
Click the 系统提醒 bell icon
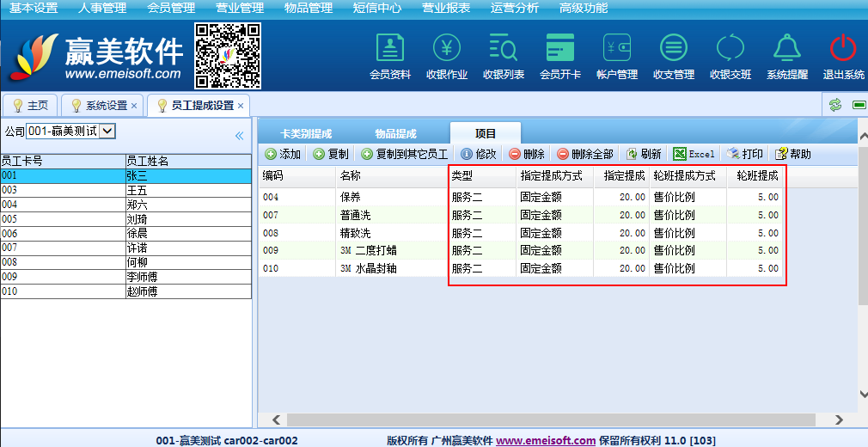[x=787, y=48]
